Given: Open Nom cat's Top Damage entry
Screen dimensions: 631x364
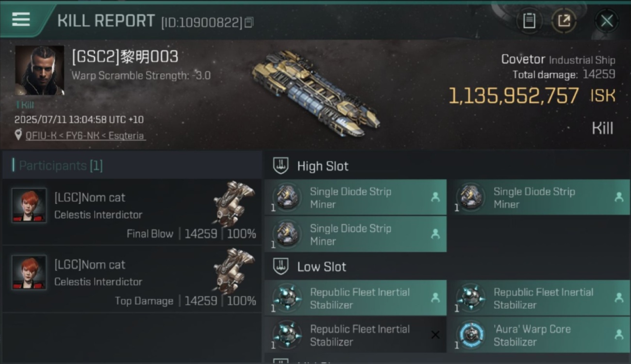Looking at the screenshot, I should click(x=132, y=279).
